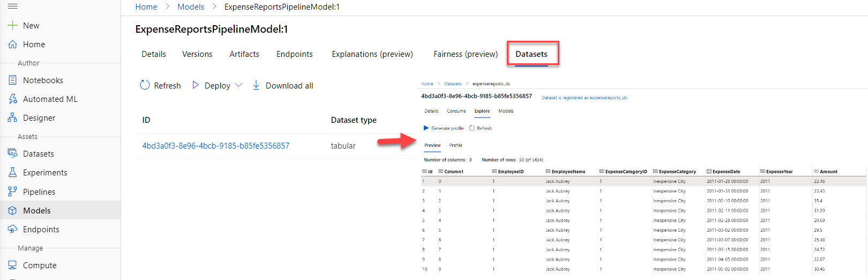The height and width of the screenshot is (280, 868).
Task: Click the '2011-03-07 00:00:00' date cell
Action: click(x=727, y=240)
